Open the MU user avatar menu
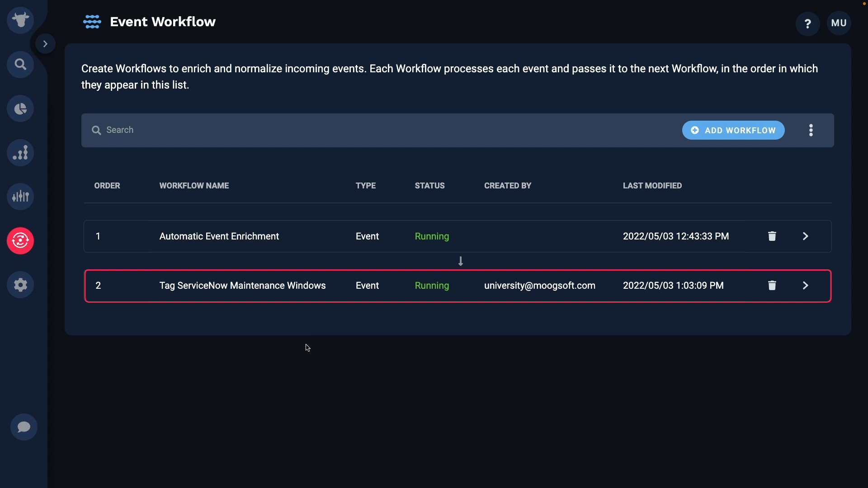Screen dimensions: 868x488 (x=839, y=23)
